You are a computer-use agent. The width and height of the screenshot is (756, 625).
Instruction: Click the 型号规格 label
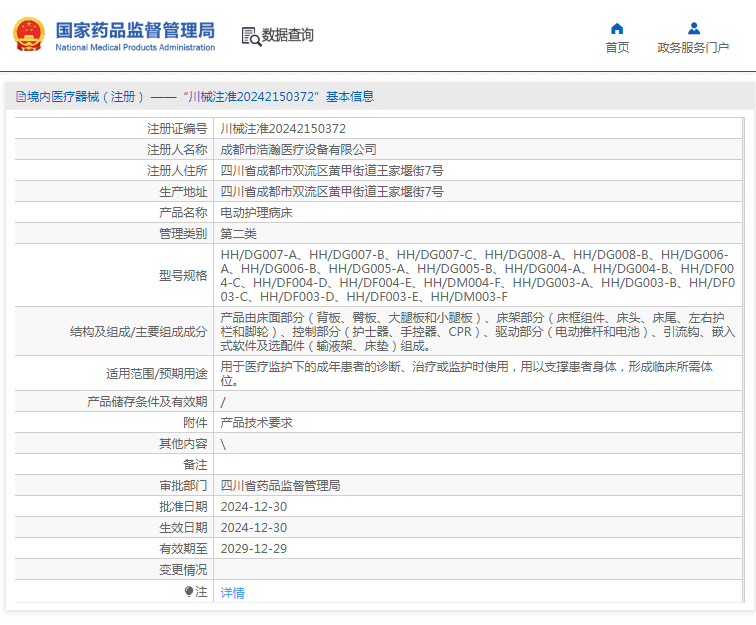coord(183,275)
